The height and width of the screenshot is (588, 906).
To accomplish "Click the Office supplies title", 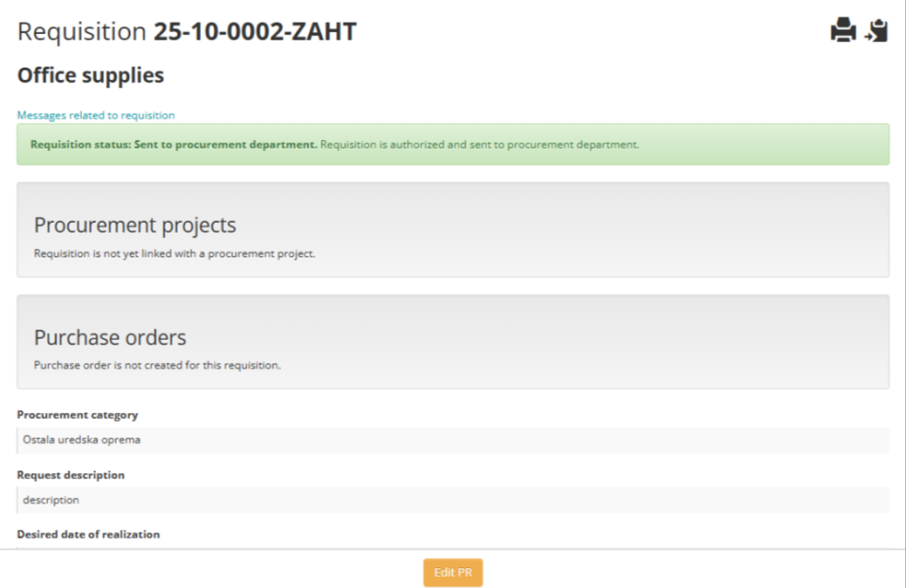I will [90, 75].
